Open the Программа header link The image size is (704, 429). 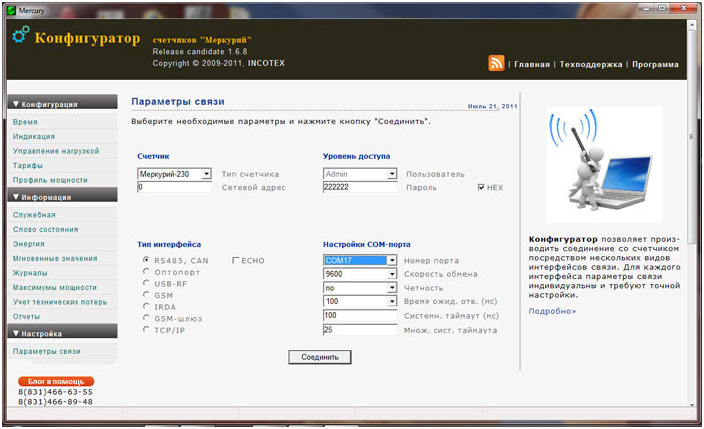point(655,64)
